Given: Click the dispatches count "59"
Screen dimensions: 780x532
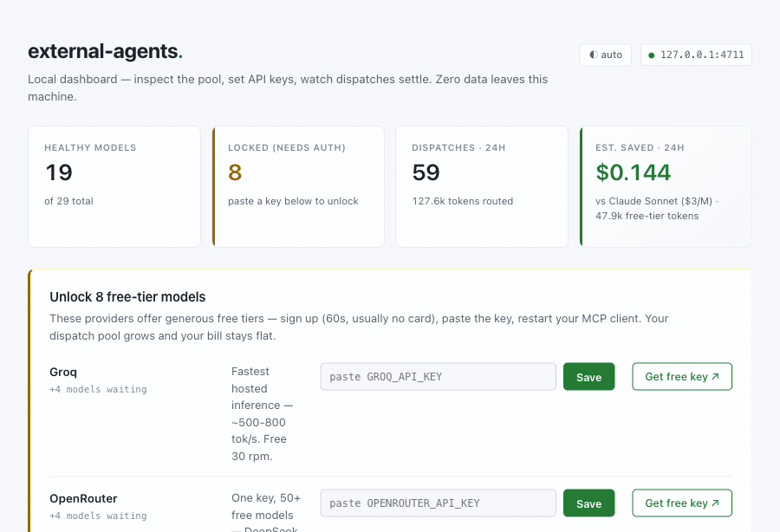Looking at the screenshot, I should pyautogui.click(x=426, y=172).
